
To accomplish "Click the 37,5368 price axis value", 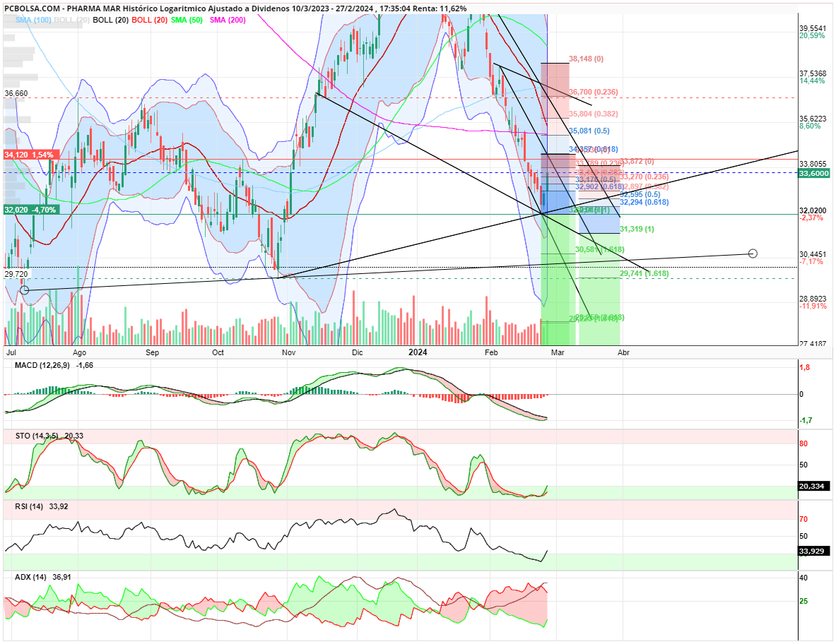I will pos(813,73).
